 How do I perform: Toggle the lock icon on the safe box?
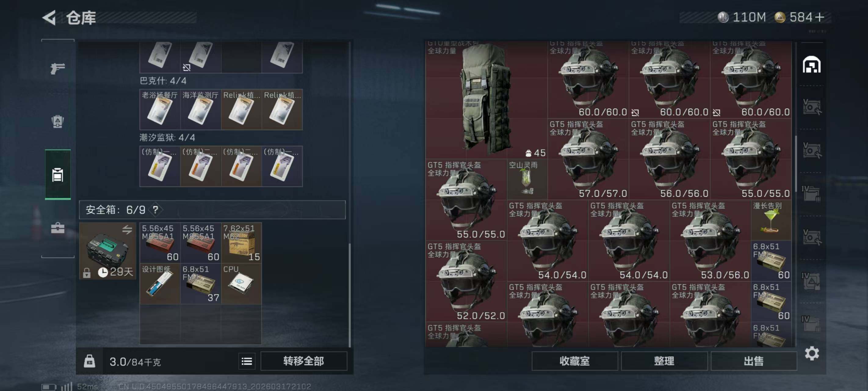pos(87,272)
